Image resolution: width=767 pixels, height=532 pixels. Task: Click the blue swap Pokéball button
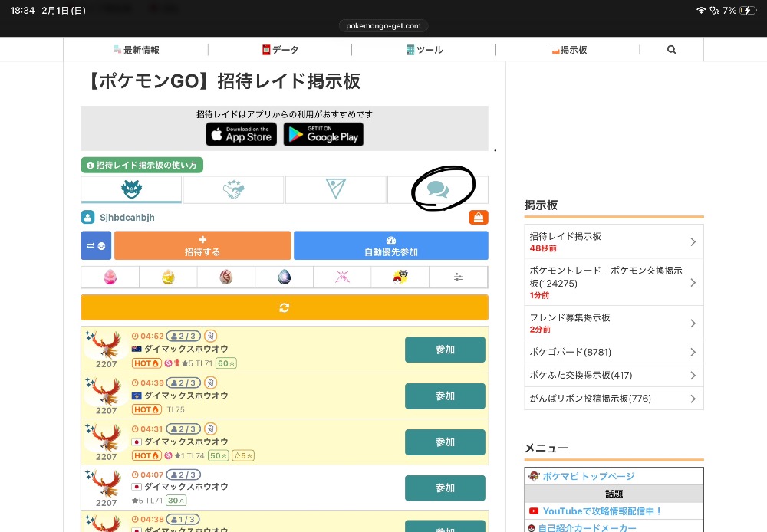point(96,245)
